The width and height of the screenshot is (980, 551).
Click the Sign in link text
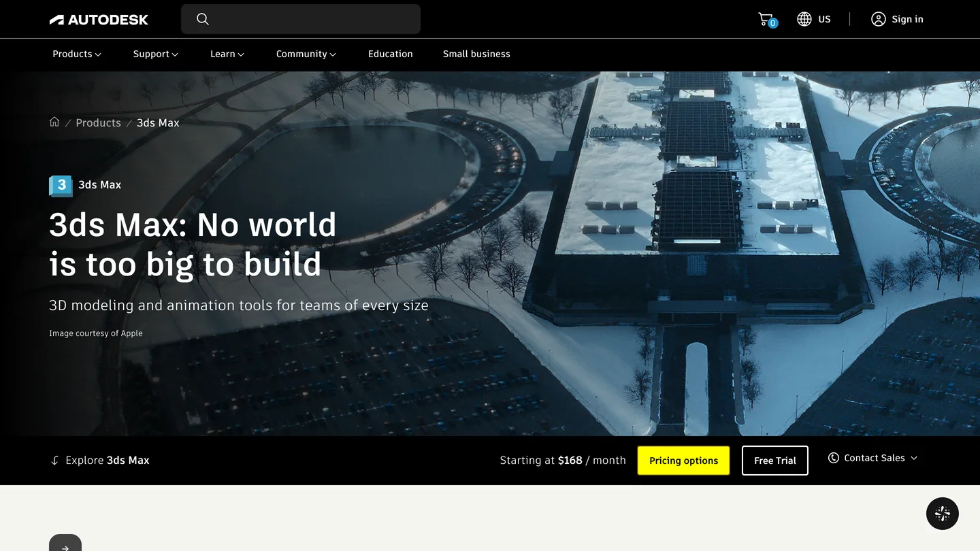[908, 19]
